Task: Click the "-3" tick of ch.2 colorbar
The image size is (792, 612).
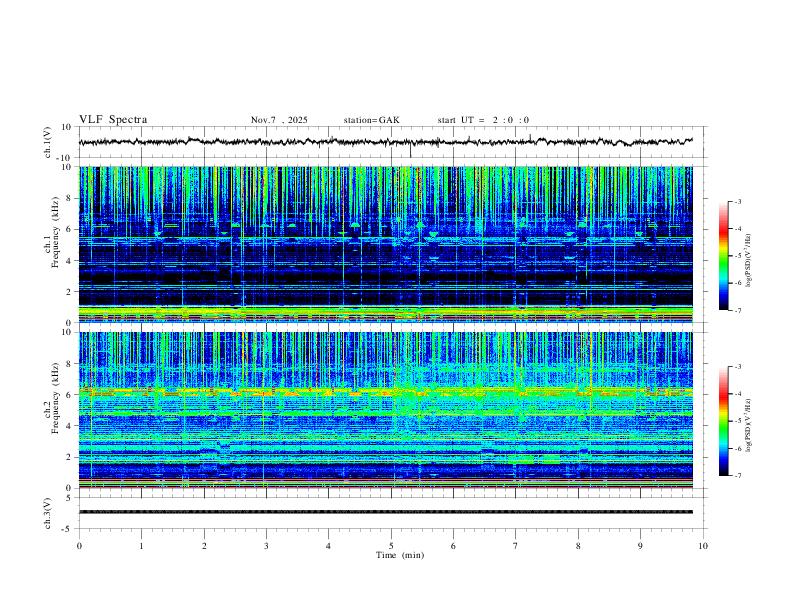Action: pyautogui.click(x=737, y=367)
